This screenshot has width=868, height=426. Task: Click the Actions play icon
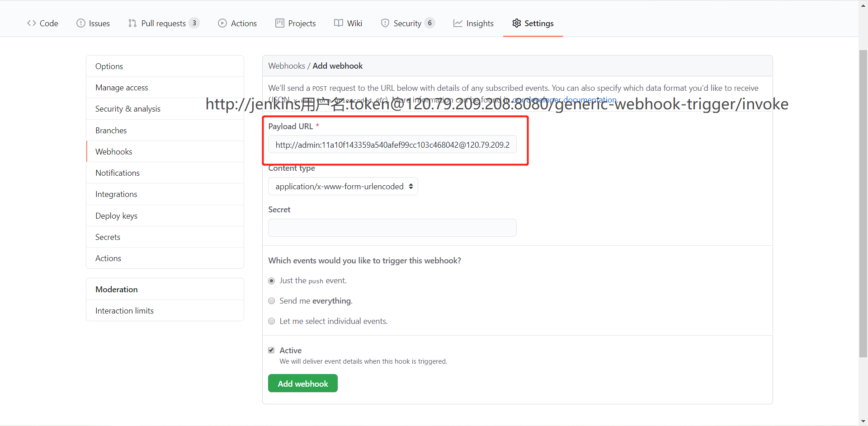coord(222,23)
